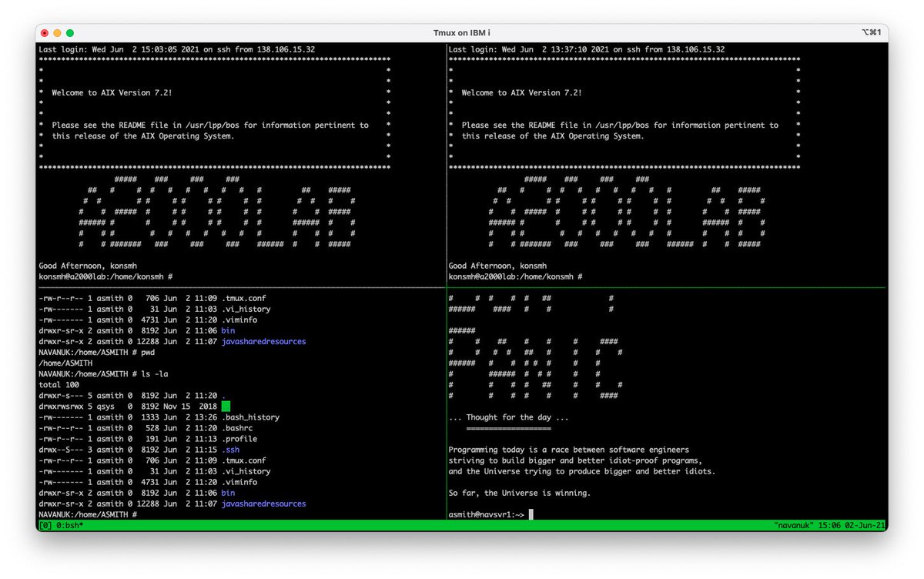
Task: Minimize the terminal with the yellow button
Action: click(x=57, y=33)
